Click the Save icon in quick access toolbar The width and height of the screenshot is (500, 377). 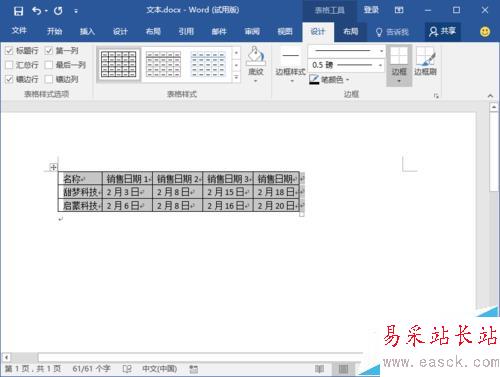18,11
